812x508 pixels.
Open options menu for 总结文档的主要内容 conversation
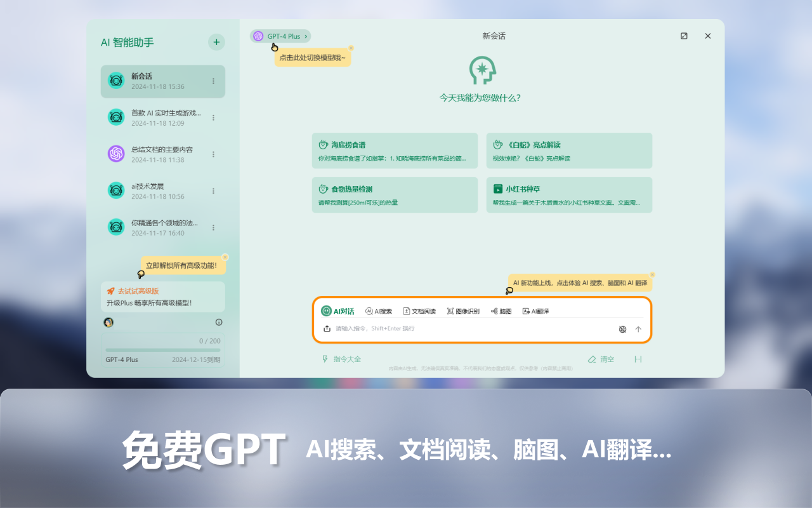(214, 154)
